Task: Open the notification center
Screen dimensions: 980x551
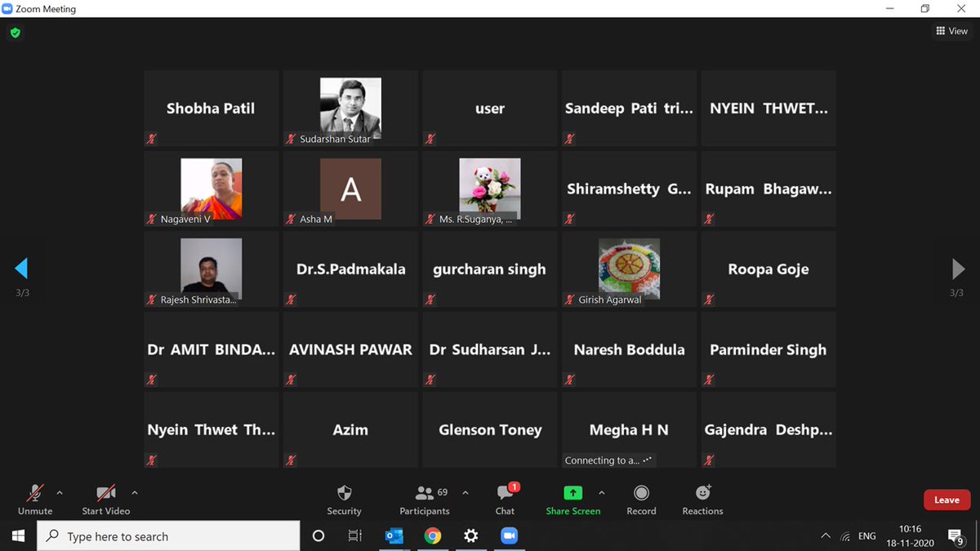Action: click(956, 536)
